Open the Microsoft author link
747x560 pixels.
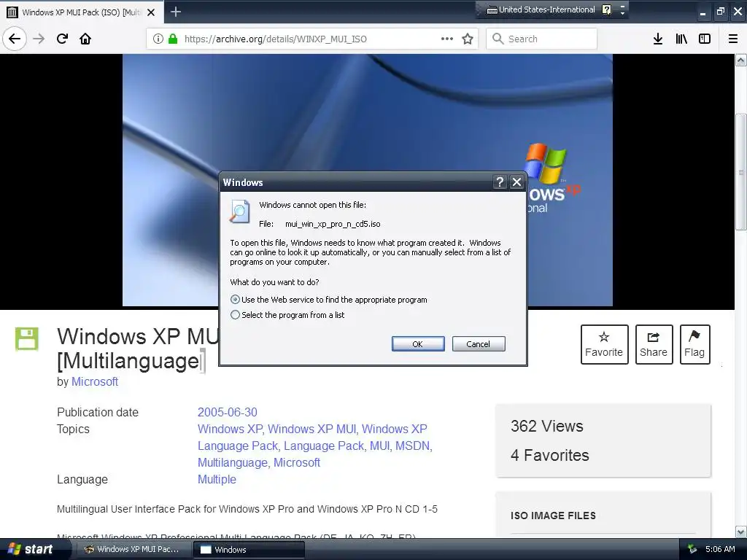[x=94, y=381]
